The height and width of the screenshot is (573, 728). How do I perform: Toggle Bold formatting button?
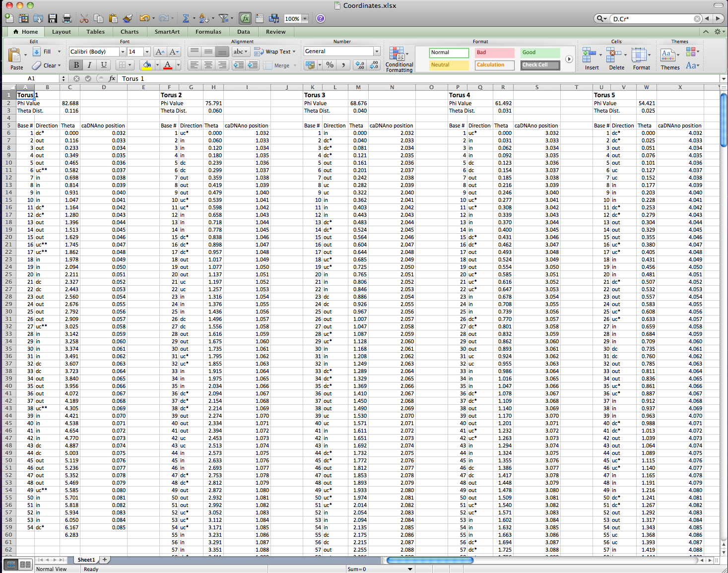click(76, 65)
